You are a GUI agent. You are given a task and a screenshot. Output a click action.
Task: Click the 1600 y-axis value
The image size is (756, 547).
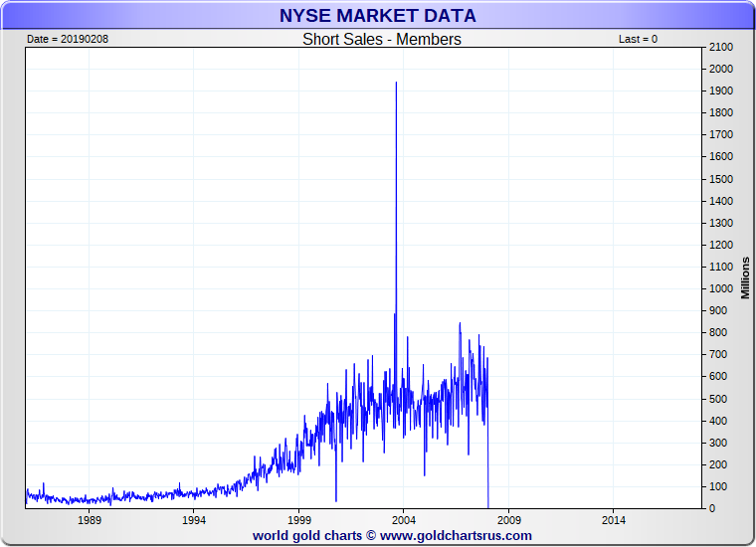coord(721,156)
